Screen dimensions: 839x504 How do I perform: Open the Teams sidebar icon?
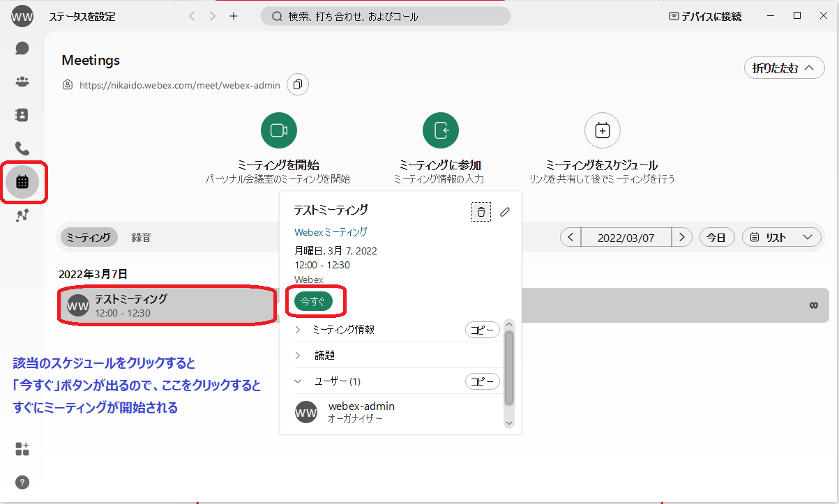[22, 82]
